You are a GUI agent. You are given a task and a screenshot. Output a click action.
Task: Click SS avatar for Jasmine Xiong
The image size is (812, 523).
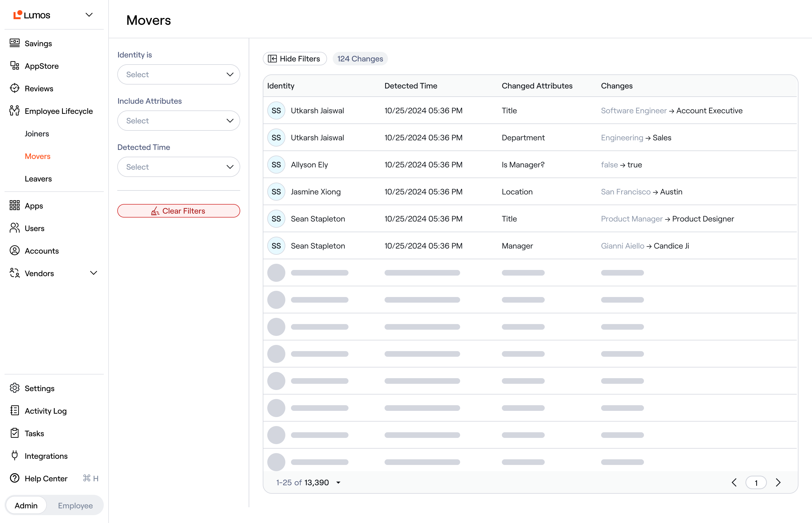pos(276,192)
